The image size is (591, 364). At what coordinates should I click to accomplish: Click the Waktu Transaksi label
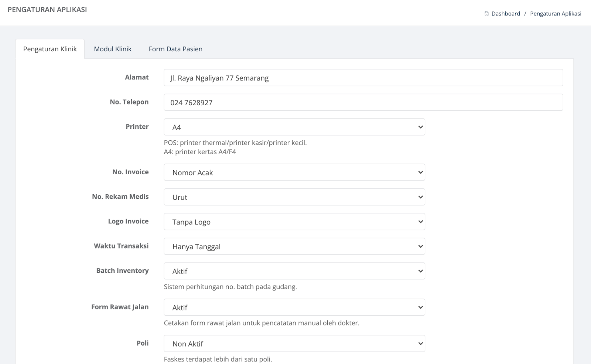pos(121,246)
